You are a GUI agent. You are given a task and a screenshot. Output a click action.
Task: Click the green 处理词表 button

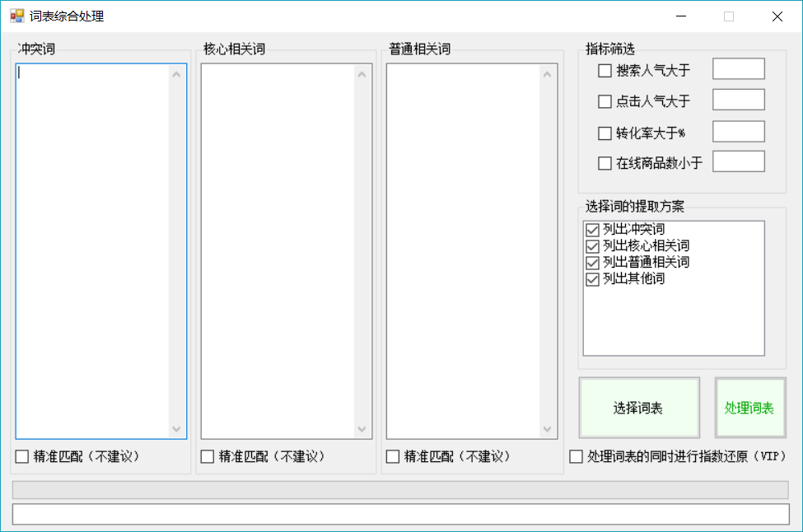(750, 408)
